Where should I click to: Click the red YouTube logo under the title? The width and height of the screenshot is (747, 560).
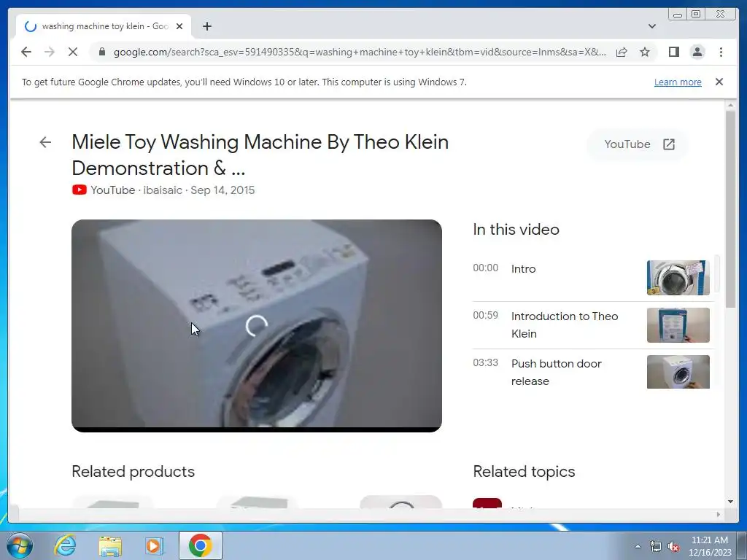[x=79, y=190]
